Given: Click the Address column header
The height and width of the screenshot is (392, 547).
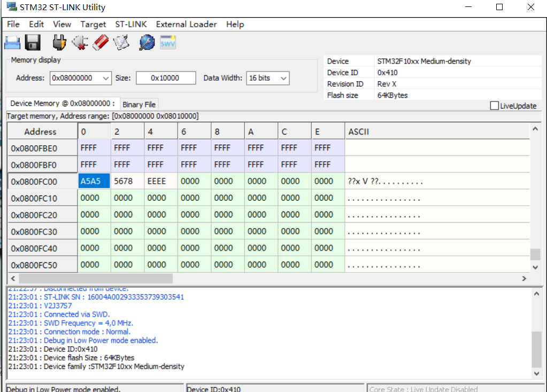Looking at the screenshot, I should coord(43,132).
